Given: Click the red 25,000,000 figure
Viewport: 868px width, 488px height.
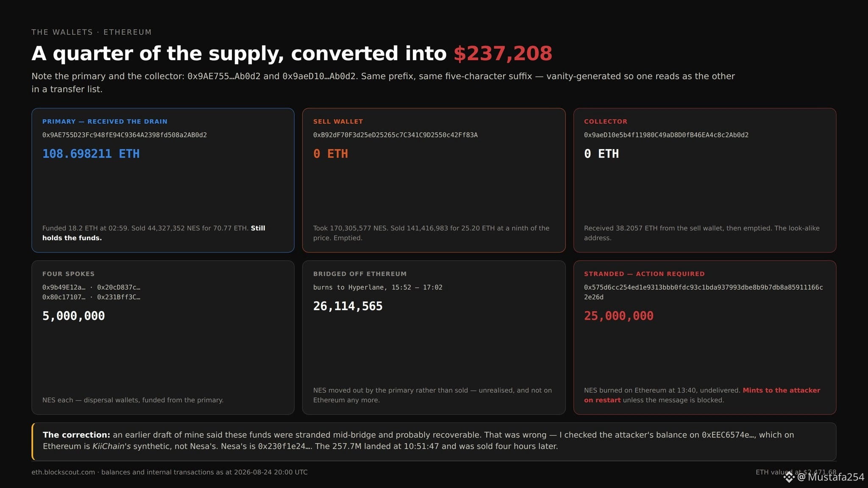Looking at the screenshot, I should coord(619,316).
